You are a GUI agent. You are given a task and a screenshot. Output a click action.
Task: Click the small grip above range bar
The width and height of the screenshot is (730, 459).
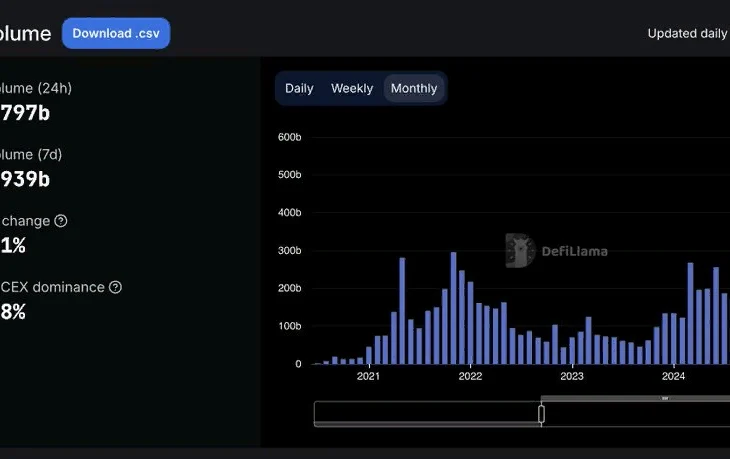(665, 398)
